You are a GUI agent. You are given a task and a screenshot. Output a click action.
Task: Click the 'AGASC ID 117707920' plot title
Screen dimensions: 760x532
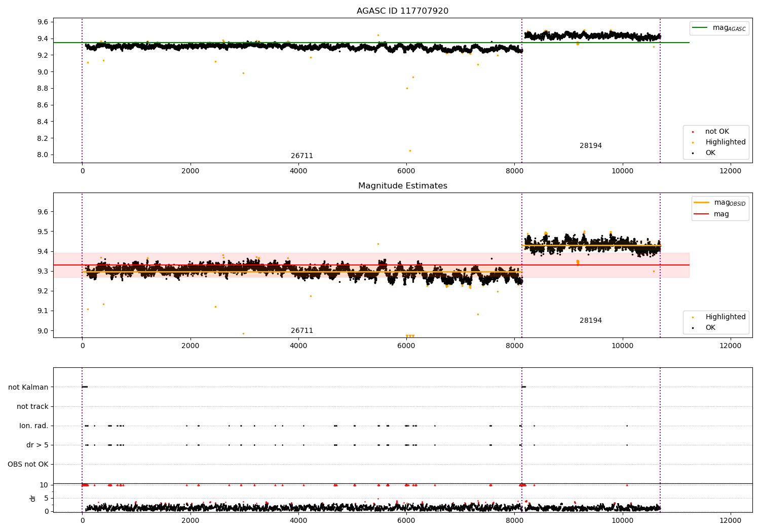click(x=402, y=11)
